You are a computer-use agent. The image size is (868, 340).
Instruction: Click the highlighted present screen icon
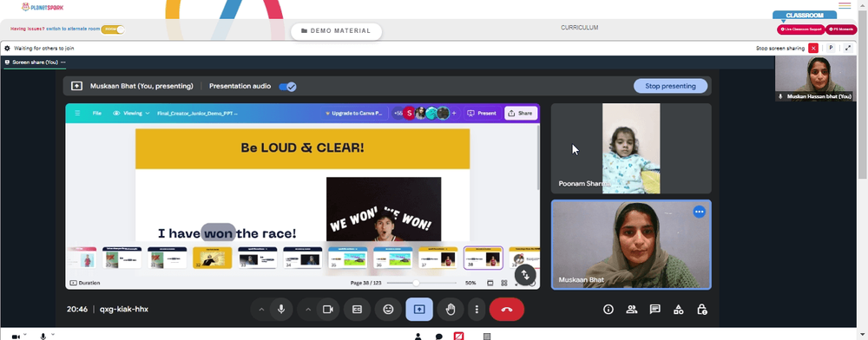point(419,309)
